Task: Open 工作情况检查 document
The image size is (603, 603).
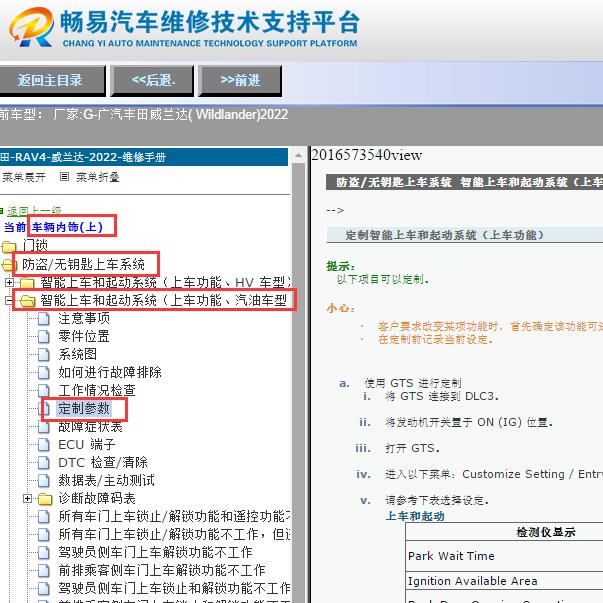Action: [97, 390]
